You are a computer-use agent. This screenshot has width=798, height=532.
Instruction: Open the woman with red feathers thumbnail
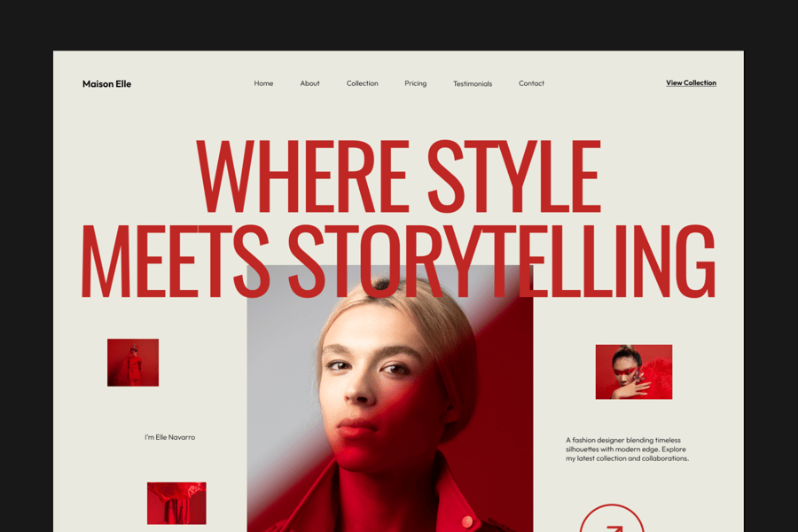tap(634, 372)
